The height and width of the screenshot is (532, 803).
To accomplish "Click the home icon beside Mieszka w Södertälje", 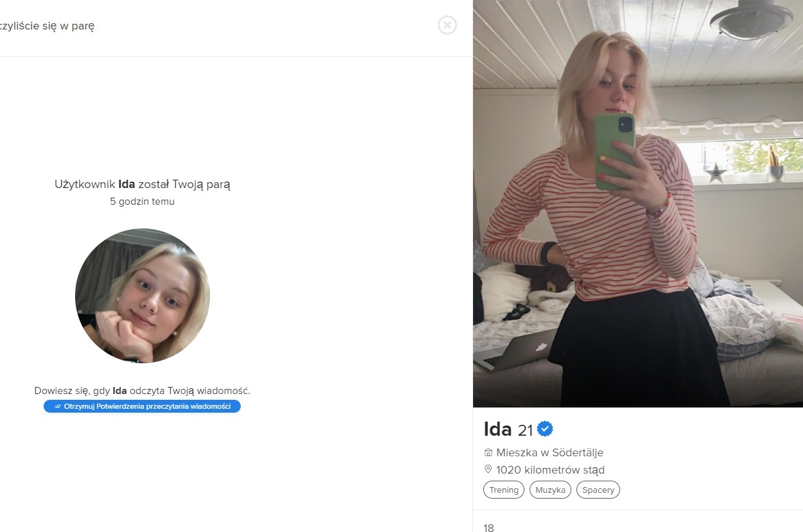I will [488, 452].
